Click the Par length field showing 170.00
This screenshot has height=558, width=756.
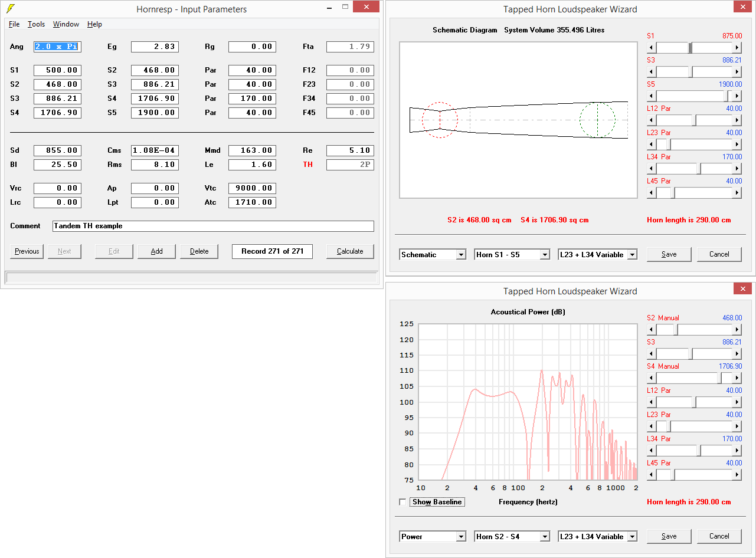point(252,99)
